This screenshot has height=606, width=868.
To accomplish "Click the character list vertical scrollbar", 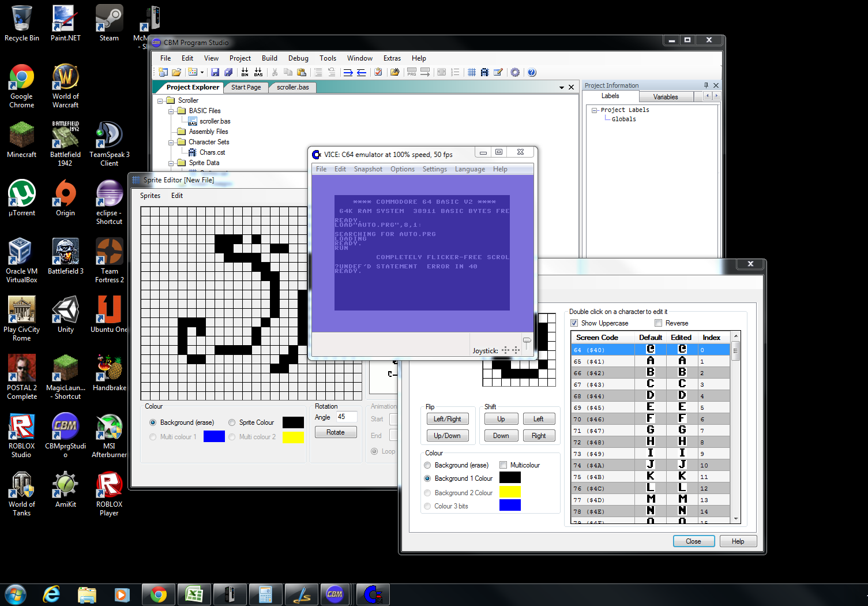I will click(x=735, y=427).
